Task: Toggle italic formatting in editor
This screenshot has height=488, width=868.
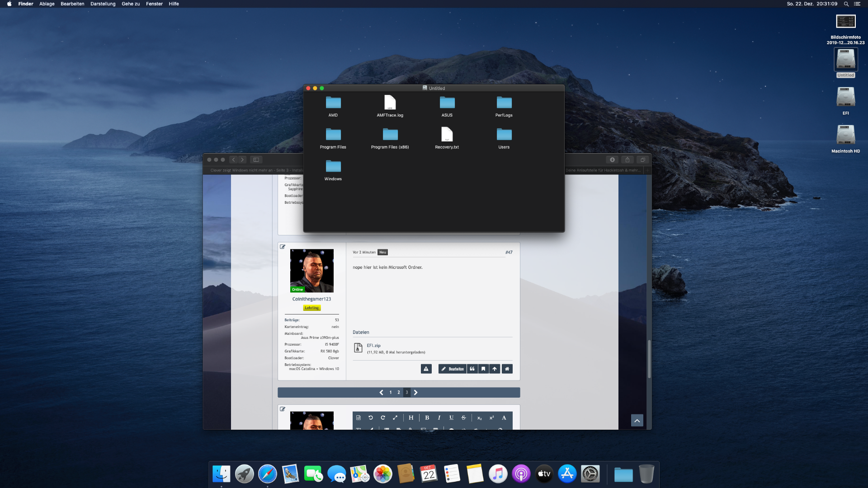Action: pyautogui.click(x=439, y=418)
